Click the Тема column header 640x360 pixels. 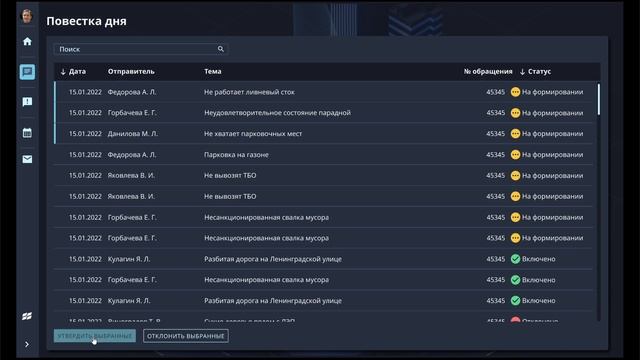coord(213,71)
